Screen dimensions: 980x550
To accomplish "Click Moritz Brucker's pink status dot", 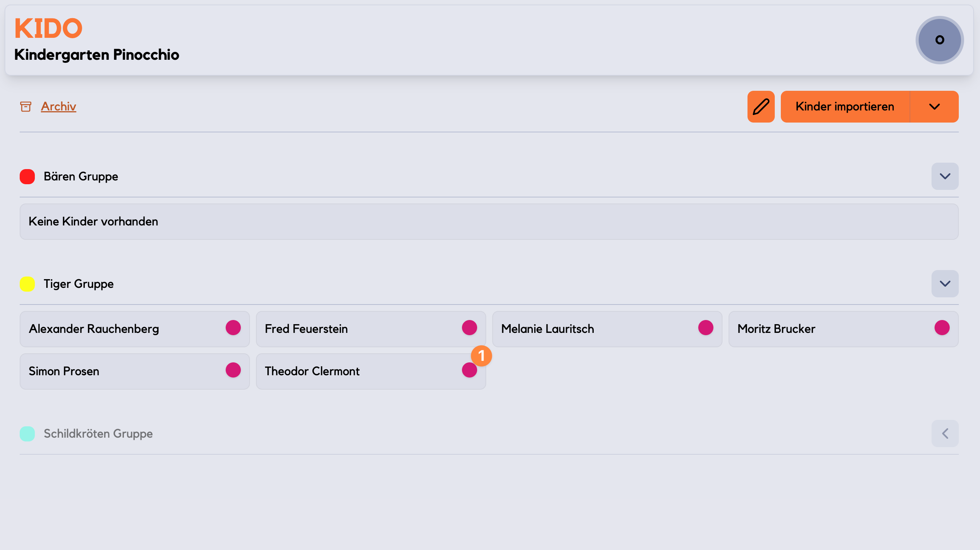I will click(x=942, y=328).
